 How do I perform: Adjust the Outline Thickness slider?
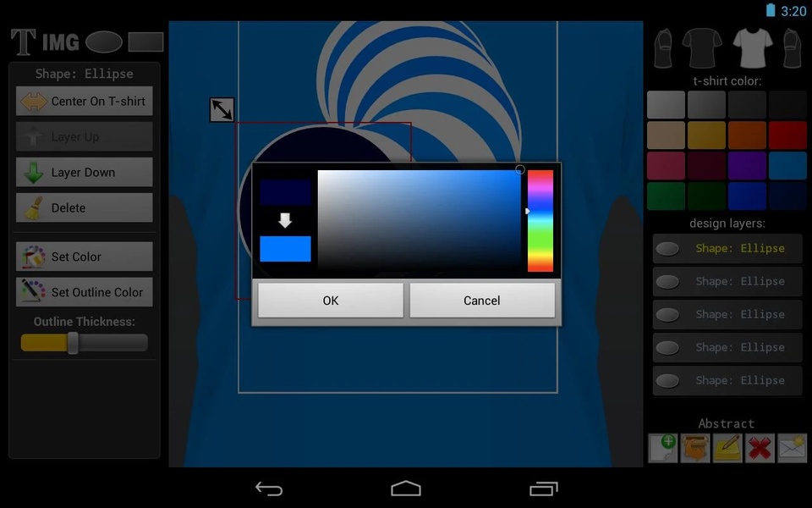85,343
